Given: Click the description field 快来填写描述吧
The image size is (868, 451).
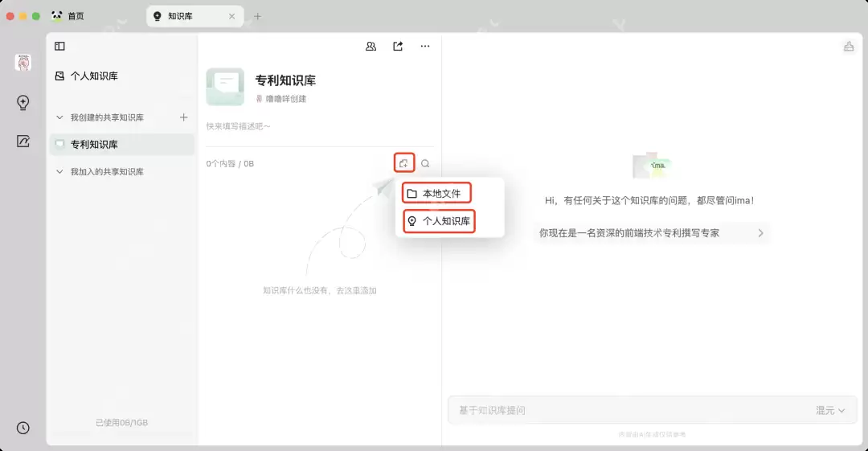Looking at the screenshot, I should 239,126.
